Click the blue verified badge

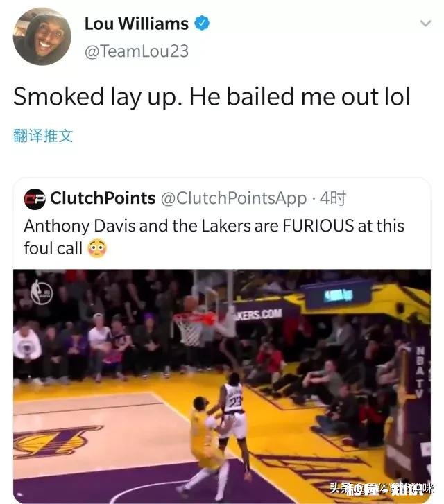point(202,24)
